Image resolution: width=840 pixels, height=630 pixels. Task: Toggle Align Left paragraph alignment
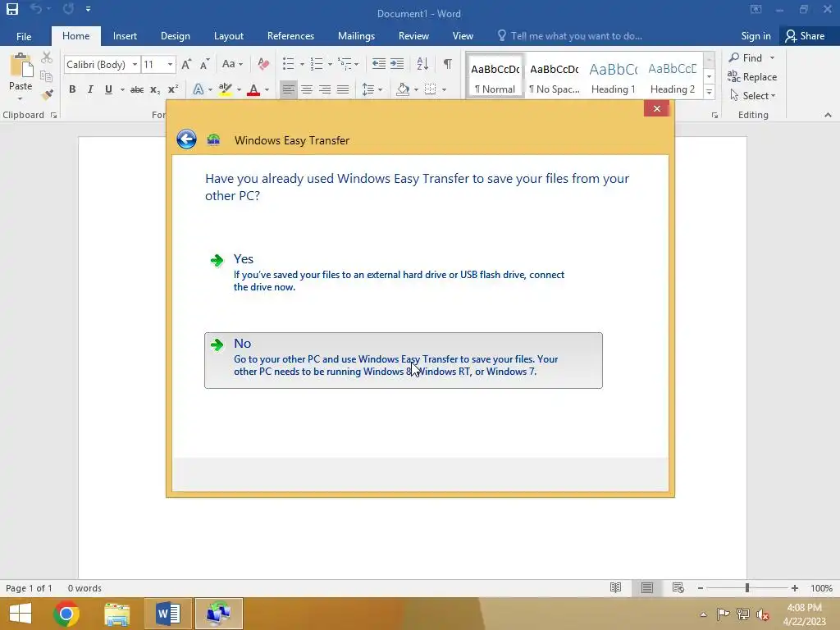(x=288, y=89)
